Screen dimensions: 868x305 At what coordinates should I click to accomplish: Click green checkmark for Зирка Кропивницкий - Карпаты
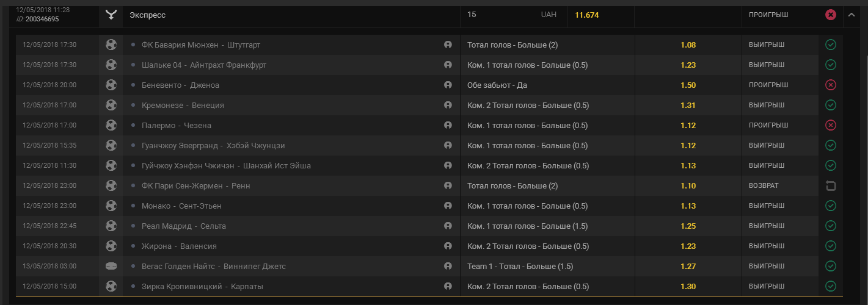[x=830, y=286]
